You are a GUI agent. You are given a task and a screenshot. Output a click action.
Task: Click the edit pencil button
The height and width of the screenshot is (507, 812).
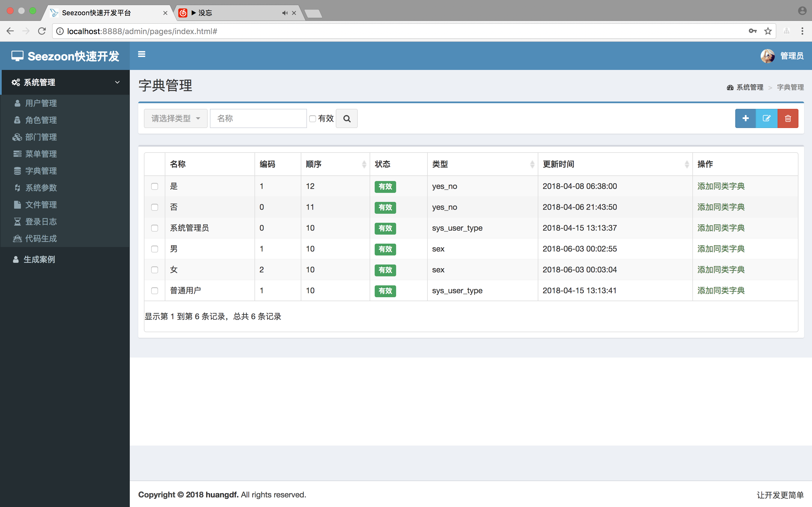coord(766,118)
